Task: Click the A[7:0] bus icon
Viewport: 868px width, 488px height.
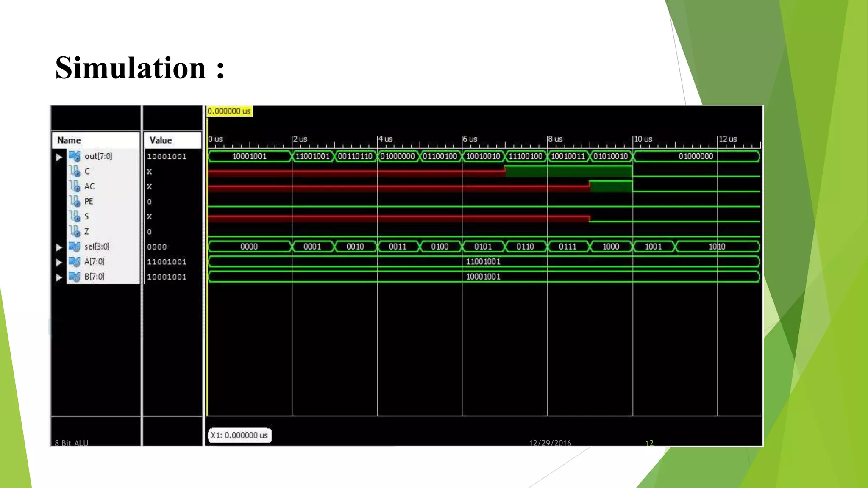Action: click(x=75, y=262)
